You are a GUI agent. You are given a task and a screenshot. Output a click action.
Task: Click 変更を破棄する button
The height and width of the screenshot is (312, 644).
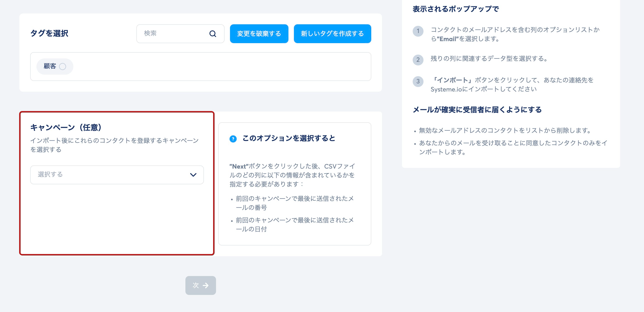point(259,34)
